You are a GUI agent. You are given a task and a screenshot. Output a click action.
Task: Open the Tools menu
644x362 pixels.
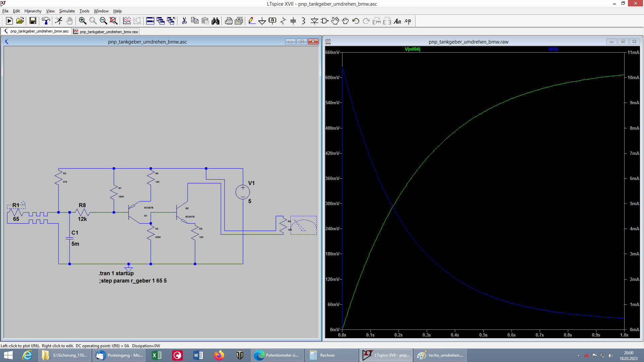pos(84,11)
